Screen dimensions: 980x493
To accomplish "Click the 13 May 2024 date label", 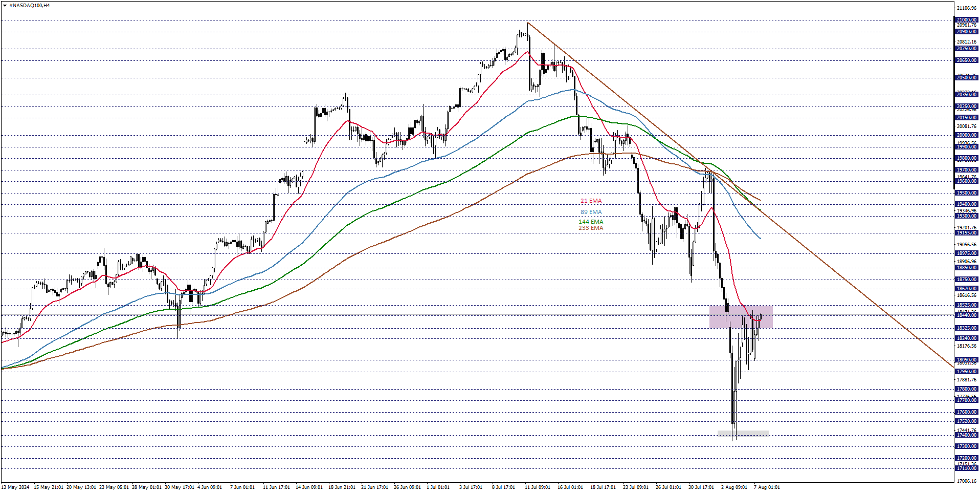I will click(x=15, y=487).
